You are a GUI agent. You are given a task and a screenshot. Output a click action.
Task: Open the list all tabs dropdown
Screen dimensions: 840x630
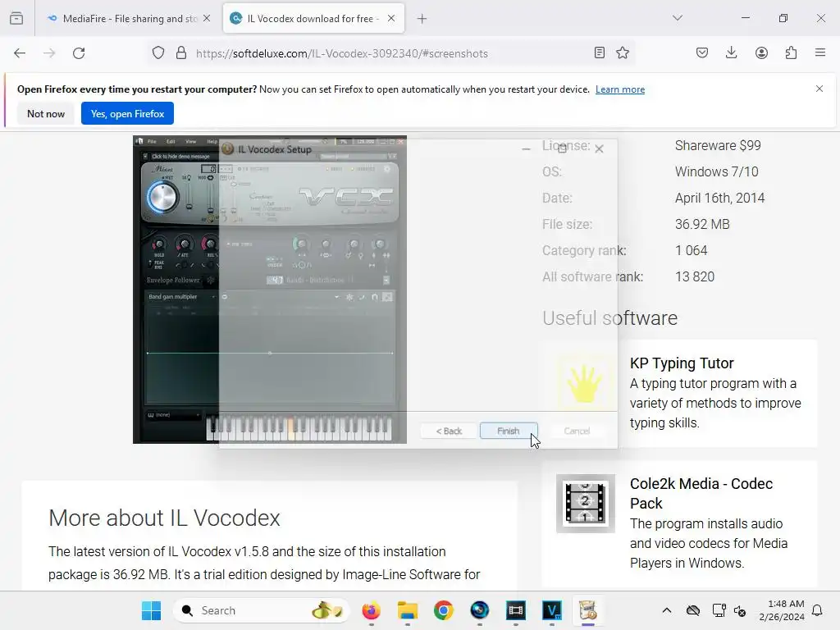pyautogui.click(x=677, y=18)
